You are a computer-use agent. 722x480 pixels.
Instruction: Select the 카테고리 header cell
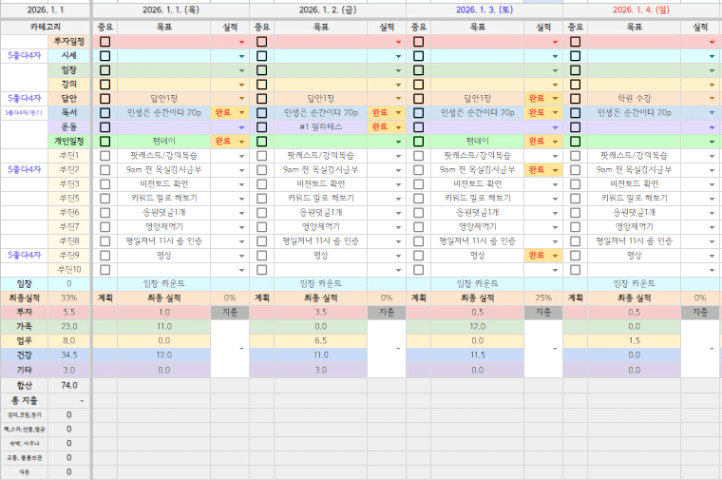pos(45,27)
